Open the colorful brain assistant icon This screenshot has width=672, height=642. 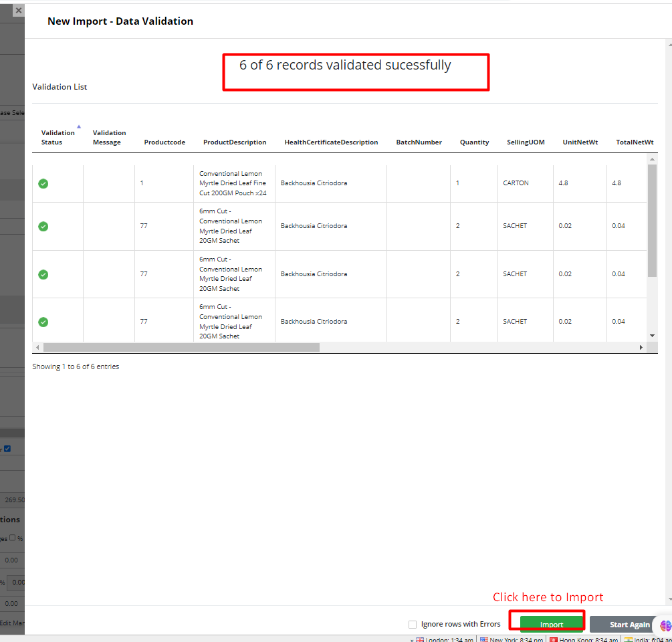coord(665,625)
